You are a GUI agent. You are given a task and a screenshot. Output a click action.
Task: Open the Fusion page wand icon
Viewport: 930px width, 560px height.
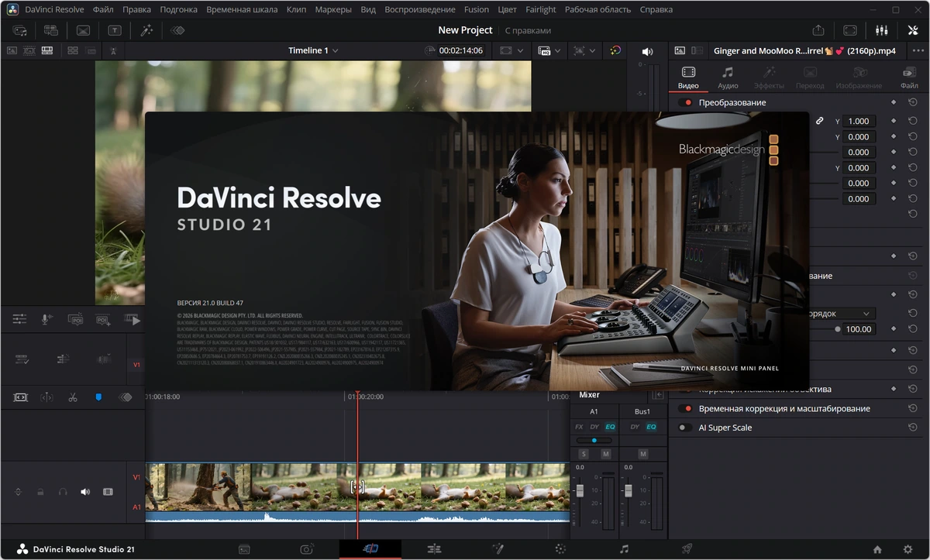(498, 549)
